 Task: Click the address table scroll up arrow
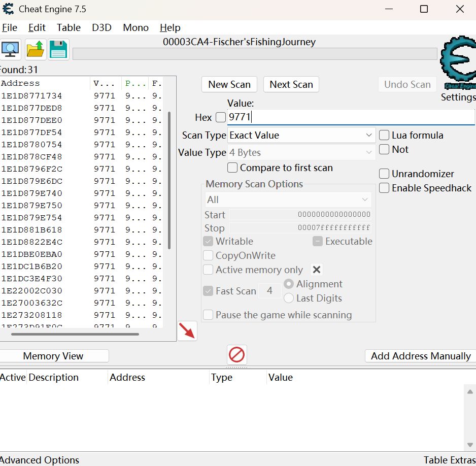tap(470, 391)
